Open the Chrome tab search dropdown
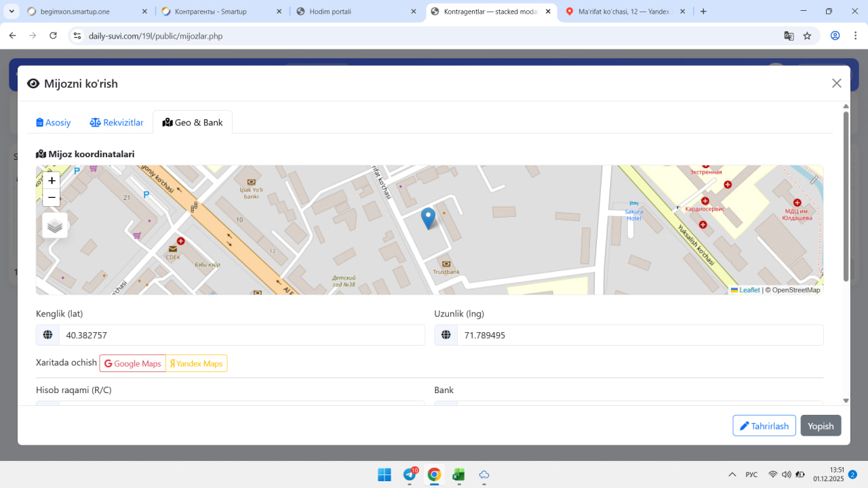Screen dimensions: 868x488 click(x=12, y=12)
